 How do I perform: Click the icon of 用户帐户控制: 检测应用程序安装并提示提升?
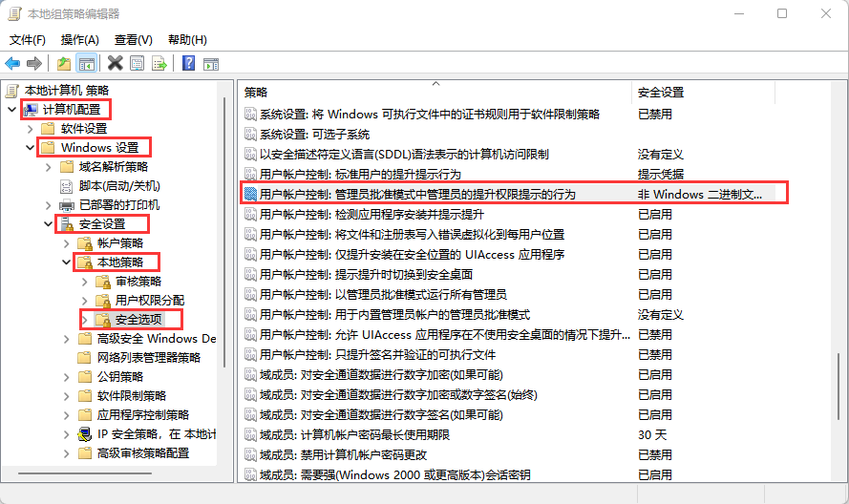click(250, 215)
